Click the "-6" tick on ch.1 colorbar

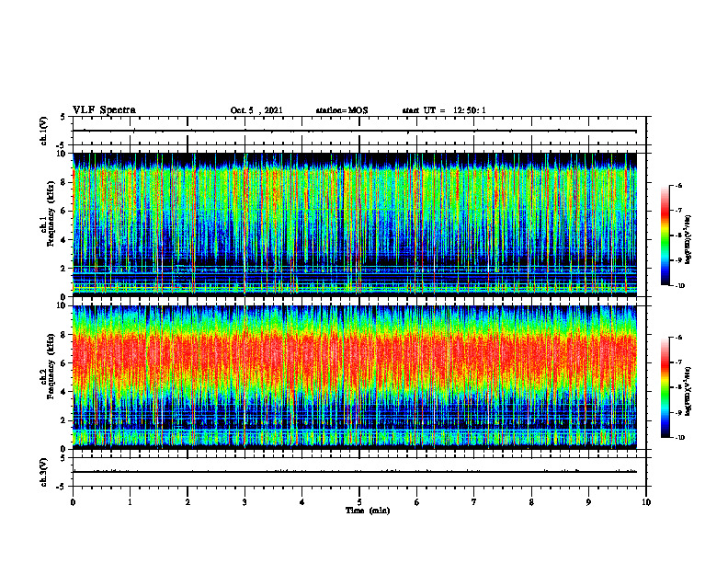[x=678, y=186]
